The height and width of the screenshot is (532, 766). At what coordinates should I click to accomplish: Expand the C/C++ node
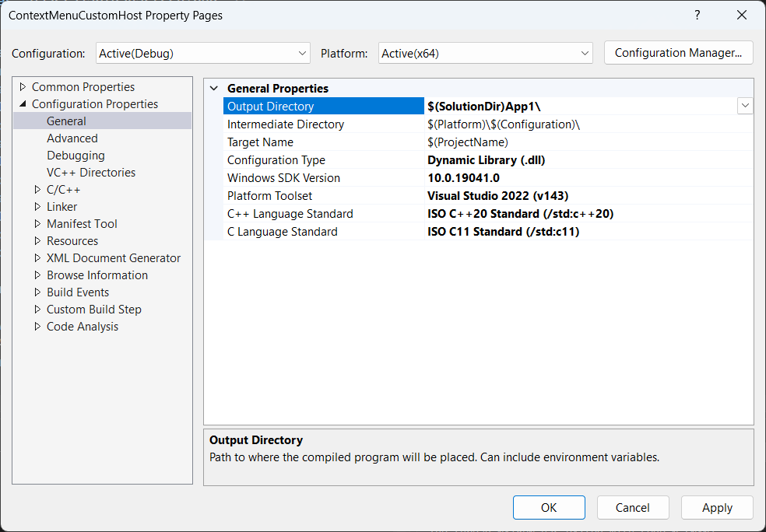click(37, 189)
